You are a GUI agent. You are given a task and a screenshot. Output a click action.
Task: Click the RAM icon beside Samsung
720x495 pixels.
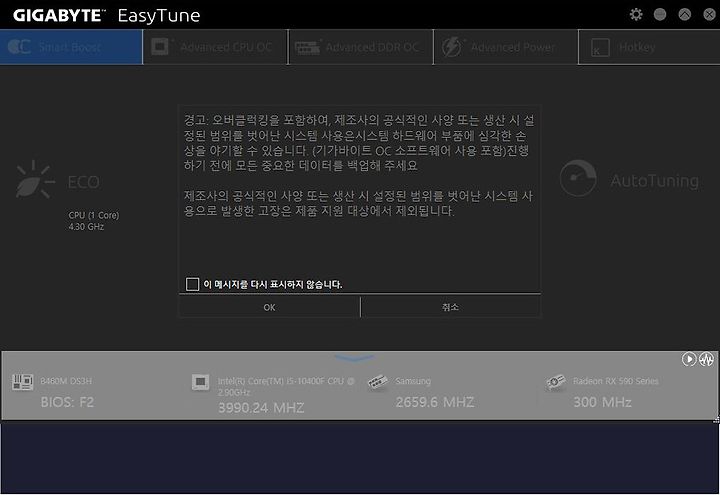point(378,382)
